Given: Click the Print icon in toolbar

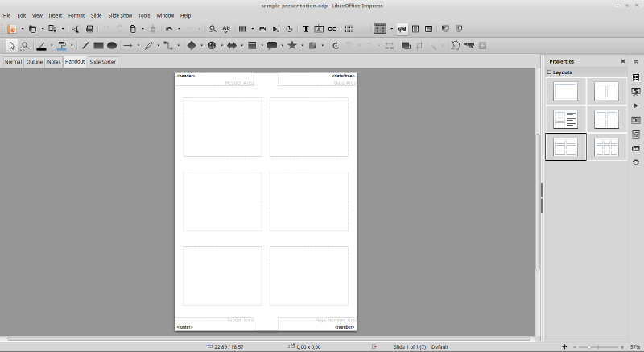Looking at the screenshot, I should tap(89, 29).
